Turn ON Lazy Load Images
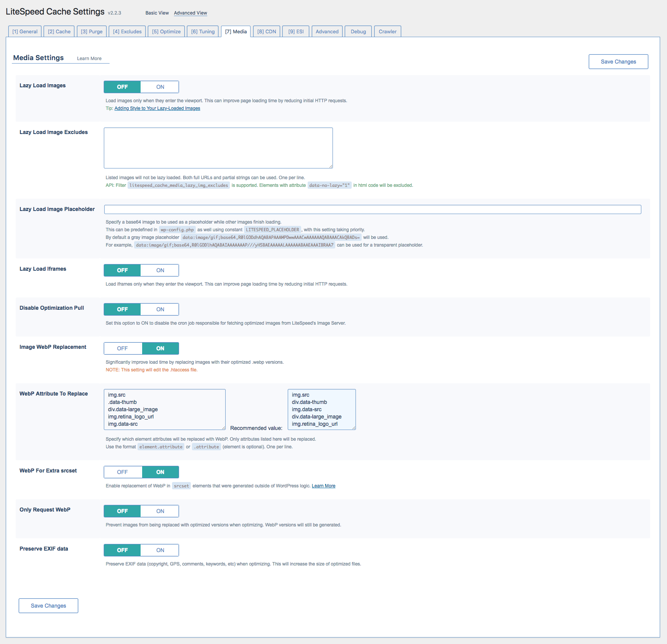667x644 pixels. click(160, 87)
